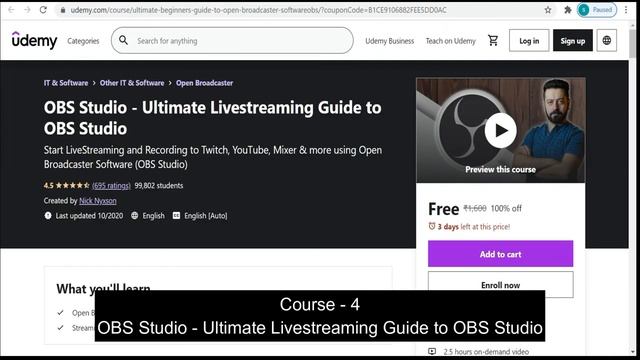Click the search magnifier icon
The width and height of the screenshot is (640, 360).
(x=123, y=40)
